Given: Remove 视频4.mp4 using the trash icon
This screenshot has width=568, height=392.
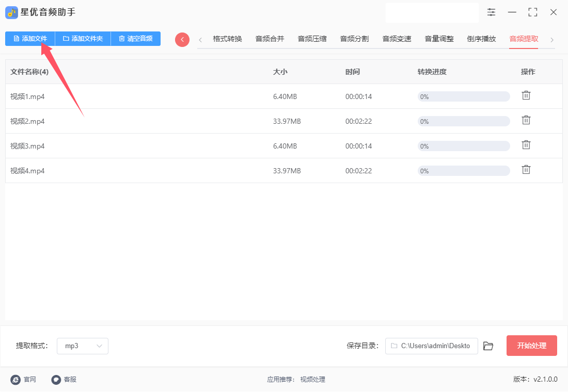Looking at the screenshot, I should point(526,169).
